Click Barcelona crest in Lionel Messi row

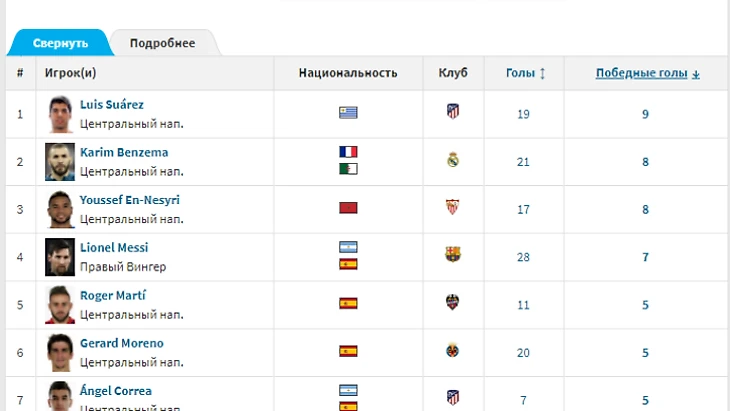(x=453, y=255)
